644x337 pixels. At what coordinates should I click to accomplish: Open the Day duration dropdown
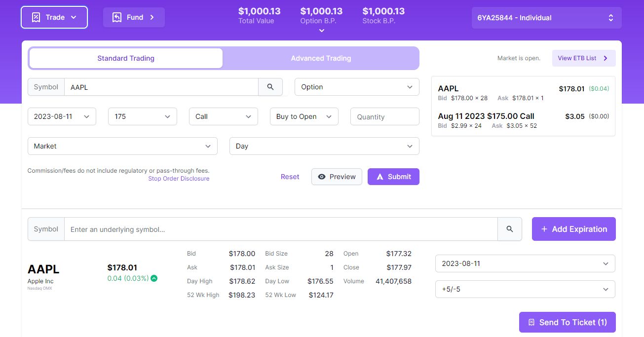(x=324, y=146)
